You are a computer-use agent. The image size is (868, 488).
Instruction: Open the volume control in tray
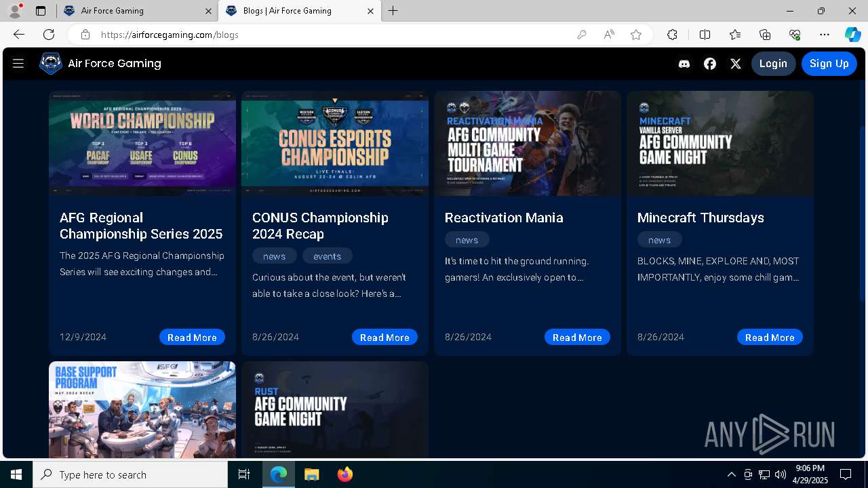tap(781, 474)
